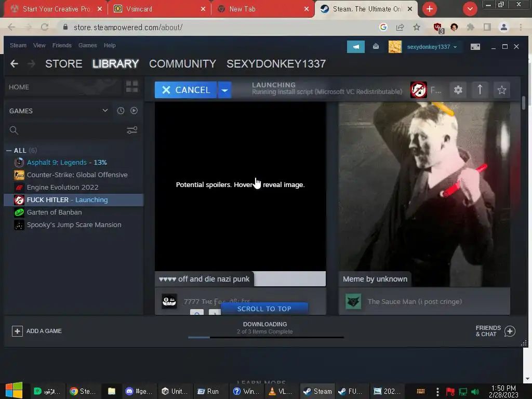Open the Games menu

(x=87, y=45)
